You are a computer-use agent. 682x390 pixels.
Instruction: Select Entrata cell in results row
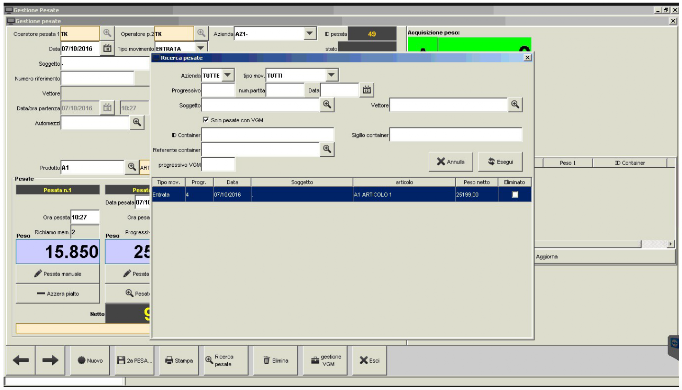pyautogui.click(x=169, y=194)
